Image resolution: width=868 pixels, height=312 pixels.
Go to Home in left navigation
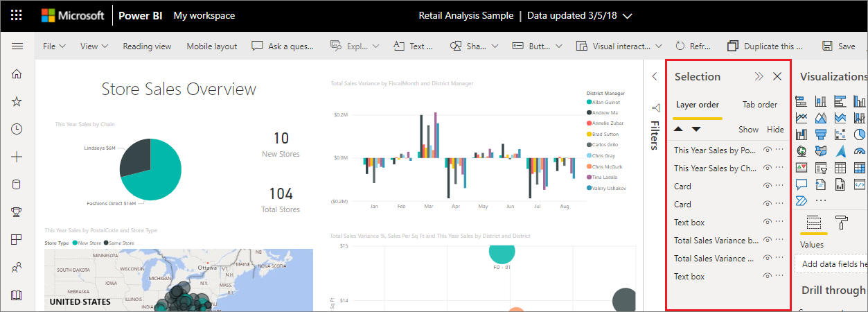[x=17, y=74]
